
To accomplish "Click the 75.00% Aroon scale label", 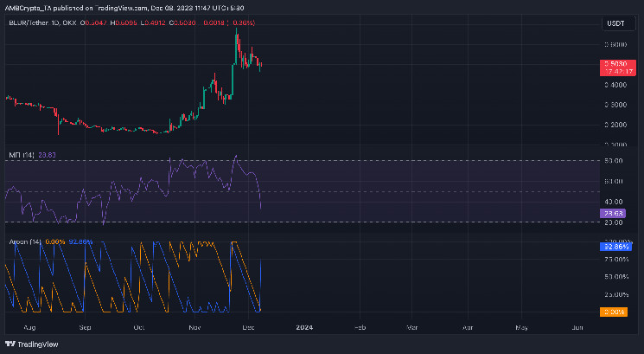I will point(616,260).
